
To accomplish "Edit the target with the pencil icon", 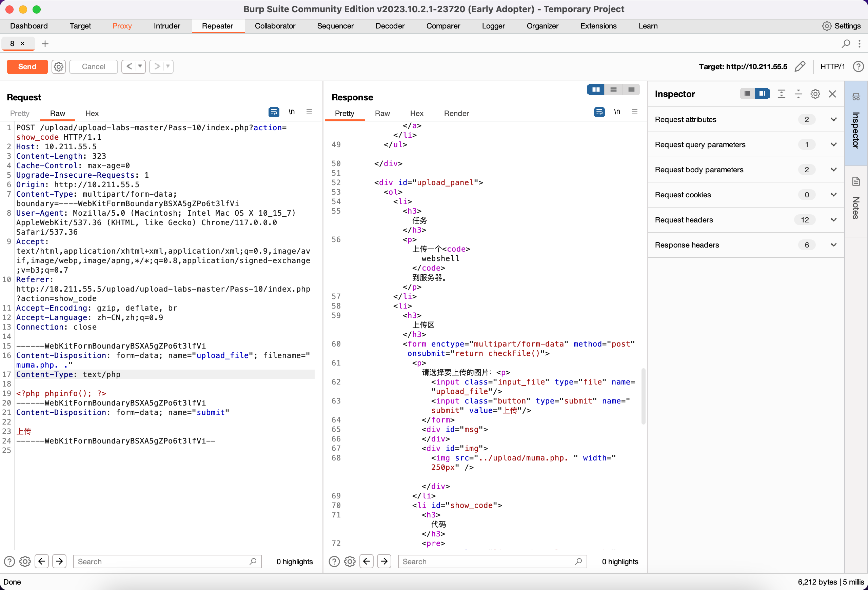I will [800, 66].
